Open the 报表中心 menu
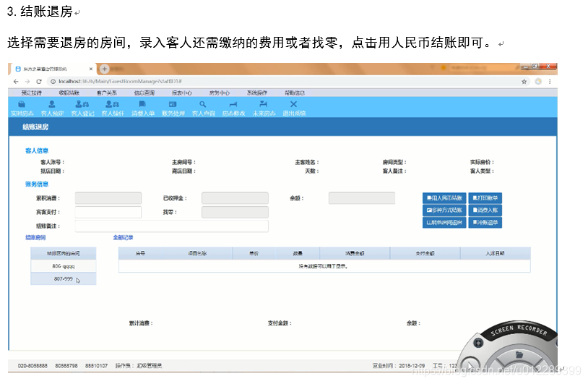Screen dimensions: 588x384 (182, 93)
